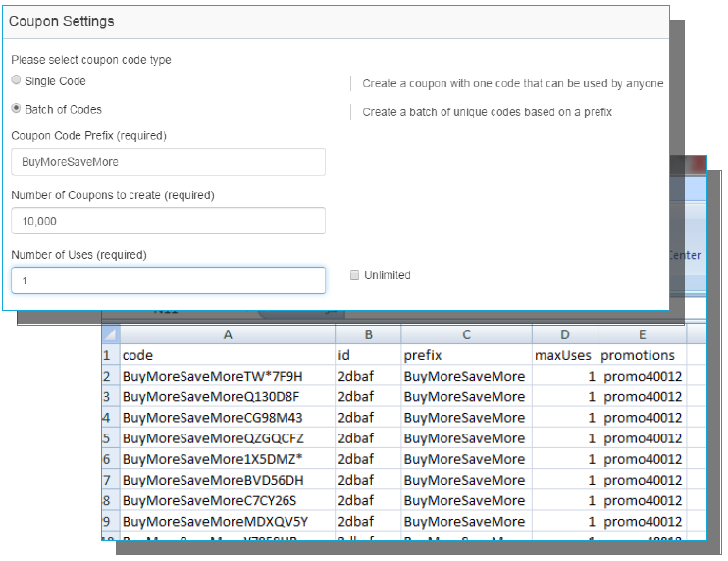Check the Unlimited uses checkbox
This screenshot has width=728, height=561.
click(355, 275)
